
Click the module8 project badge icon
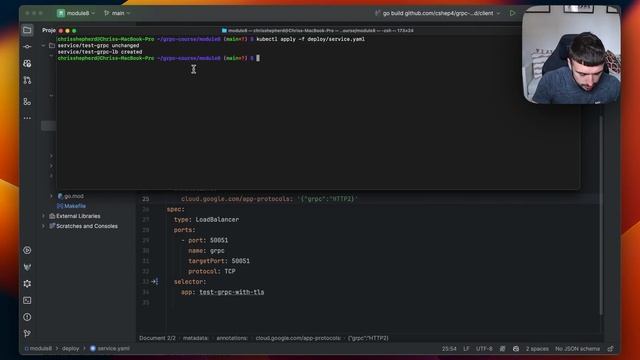tap(61, 13)
